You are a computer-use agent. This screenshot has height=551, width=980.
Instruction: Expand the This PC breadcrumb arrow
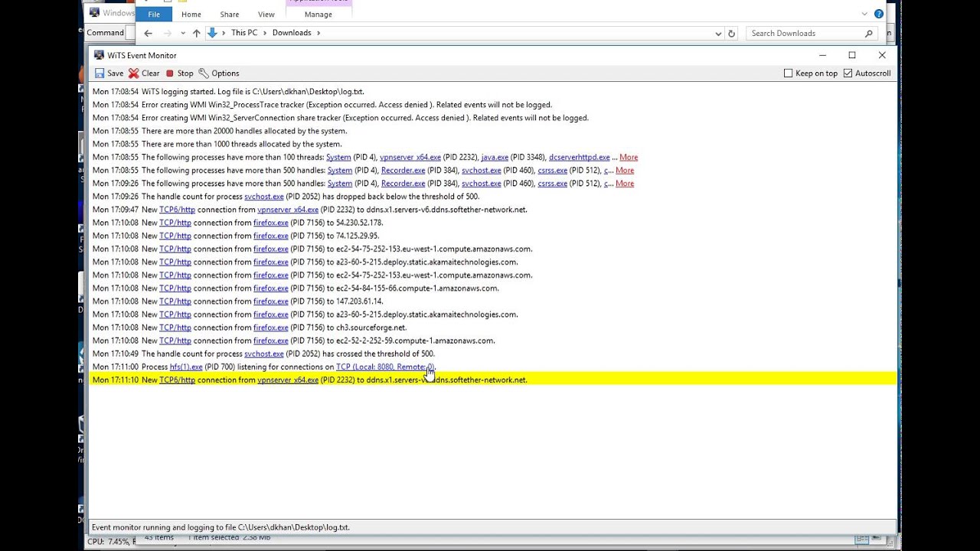(266, 33)
